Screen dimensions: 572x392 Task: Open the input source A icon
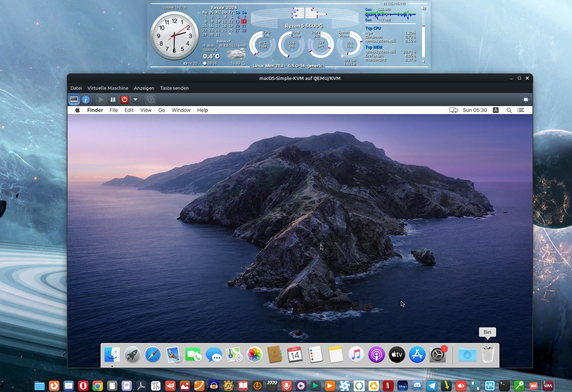point(495,110)
